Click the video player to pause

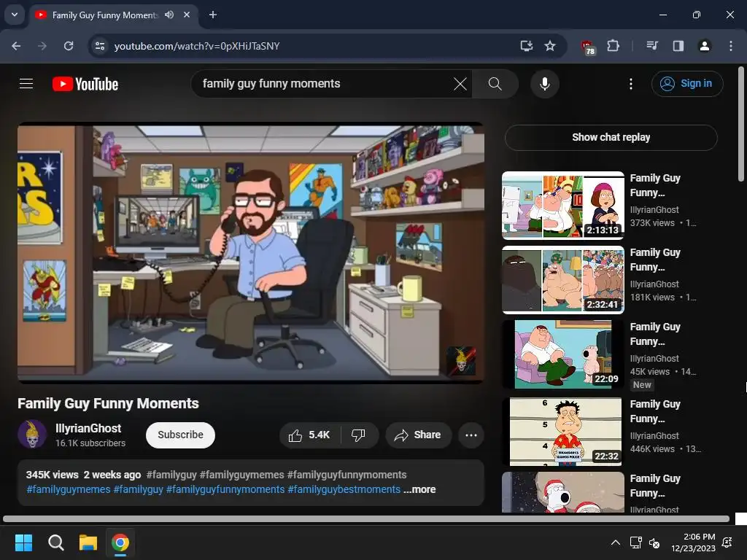click(251, 253)
